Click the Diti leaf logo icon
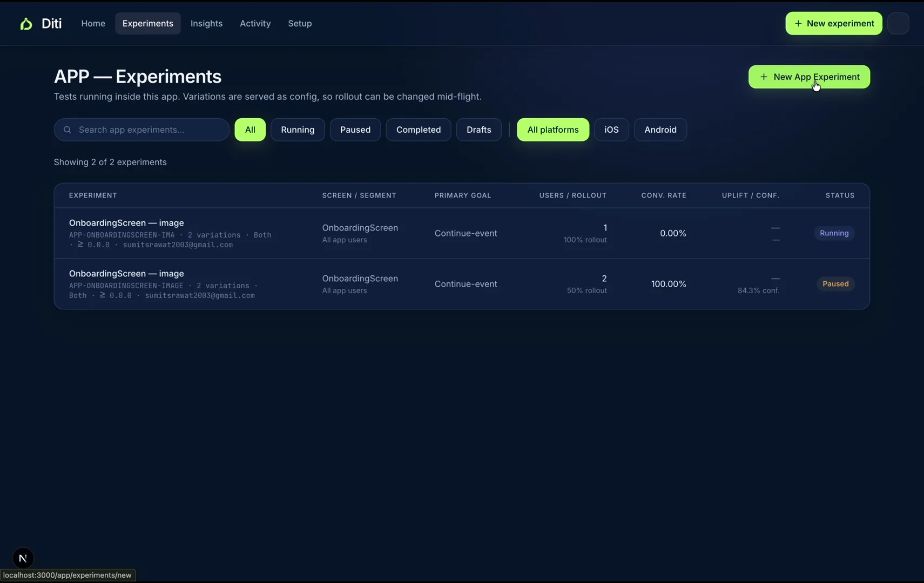 point(26,24)
